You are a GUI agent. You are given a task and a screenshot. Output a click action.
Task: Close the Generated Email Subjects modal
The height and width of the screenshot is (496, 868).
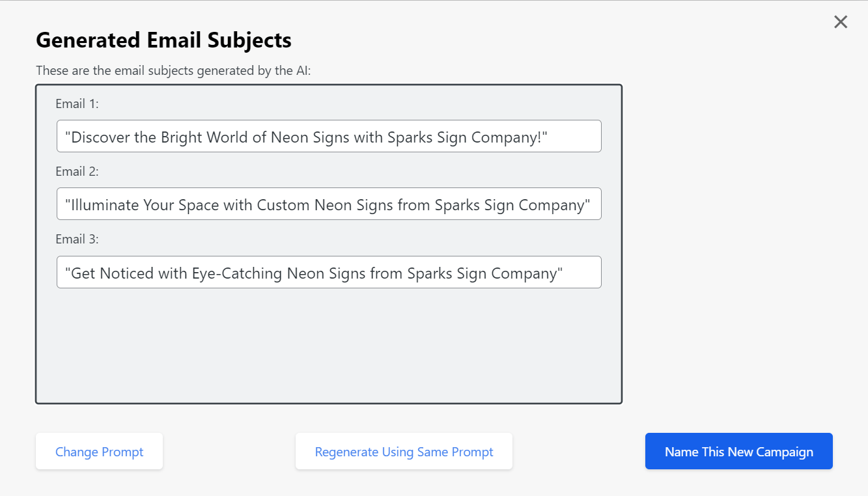[x=840, y=21]
